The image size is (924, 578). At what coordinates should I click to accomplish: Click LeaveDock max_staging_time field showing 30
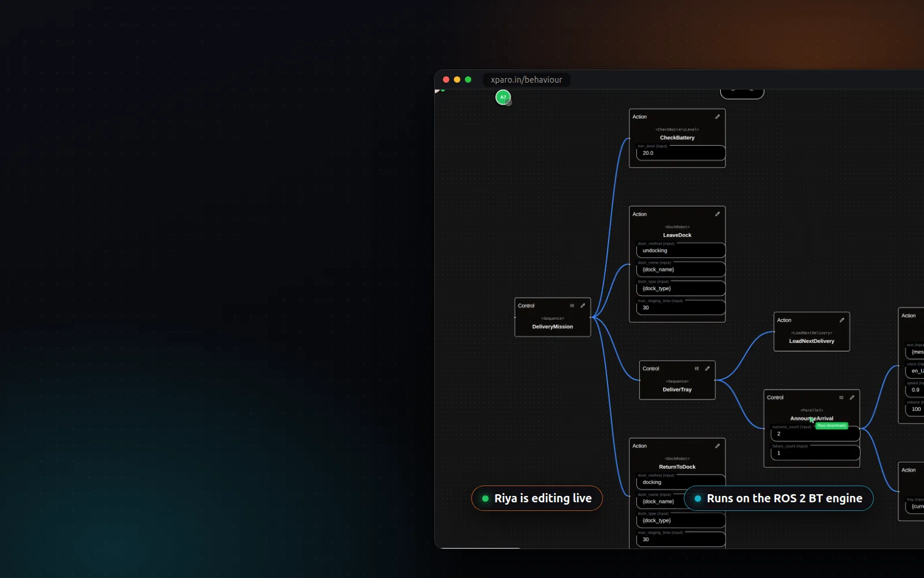tap(681, 307)
